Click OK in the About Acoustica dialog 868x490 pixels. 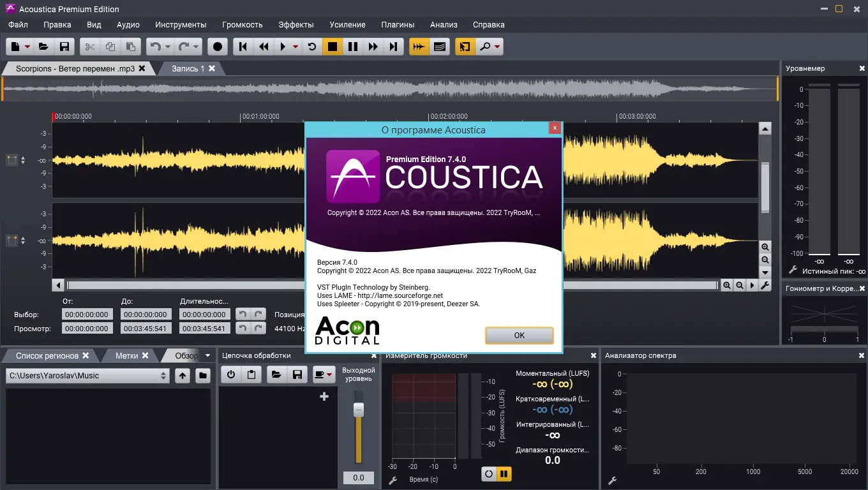[519, 335]
